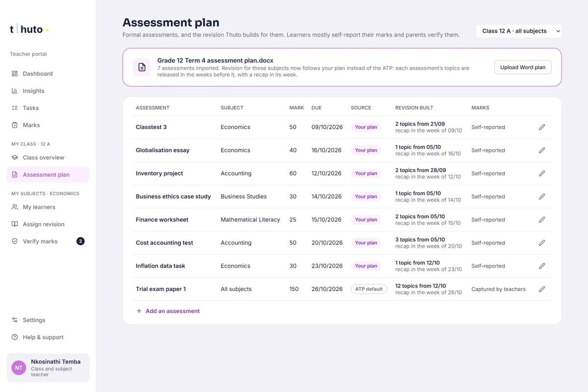Click the thuto logo
This screenshot has height=392, width=588.
29,29
